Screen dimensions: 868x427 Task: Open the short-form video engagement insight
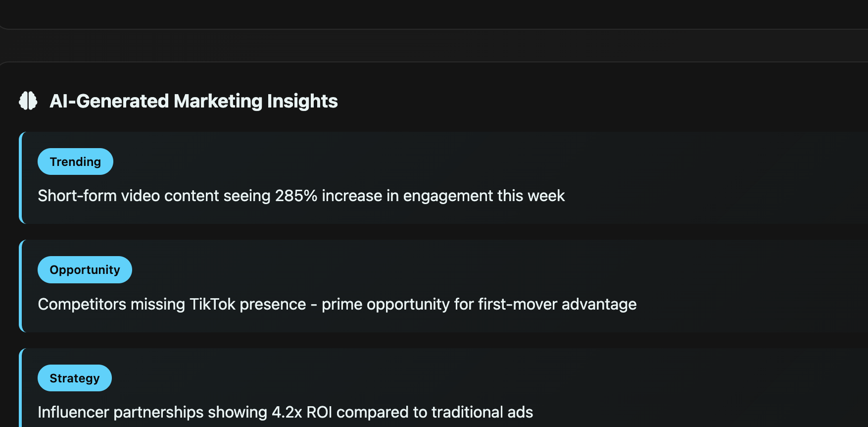301,196
